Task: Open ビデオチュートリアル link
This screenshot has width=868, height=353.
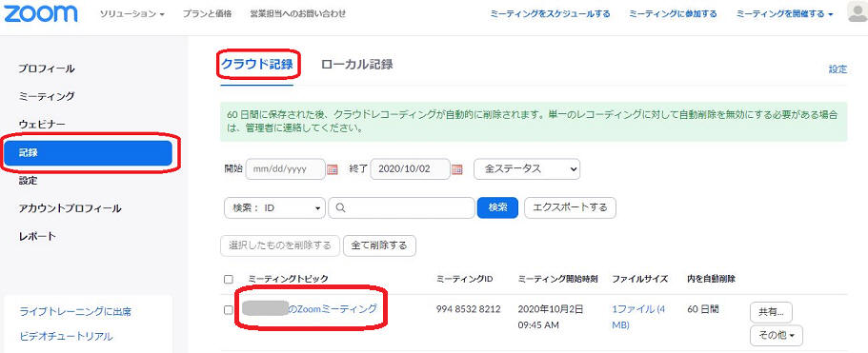Action: click(x=66, y=336)
